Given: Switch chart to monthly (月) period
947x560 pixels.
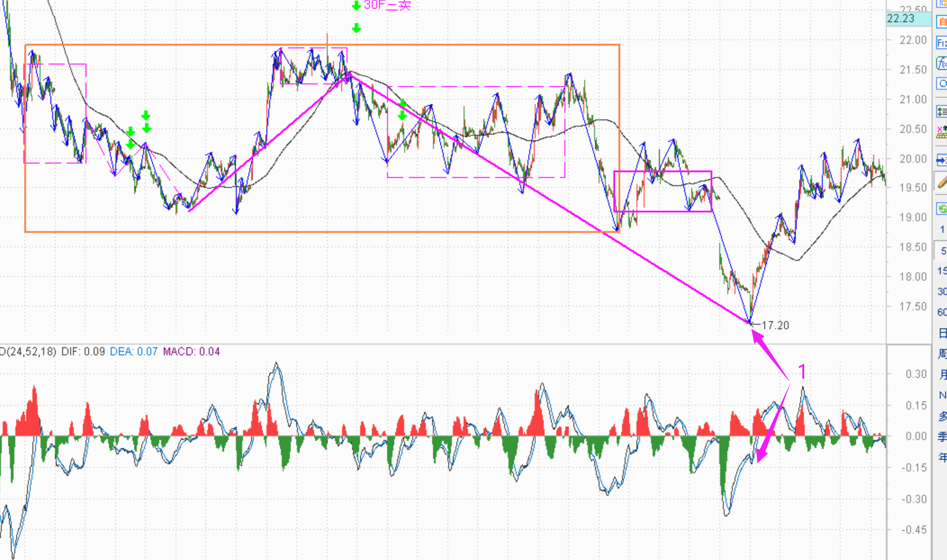Looking at the screenshot, I should coord(942,375).
